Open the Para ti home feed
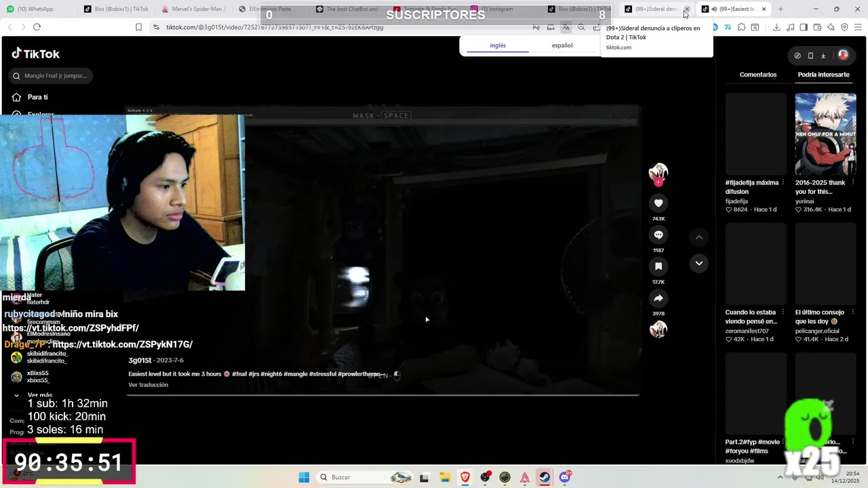 (31, 97)
